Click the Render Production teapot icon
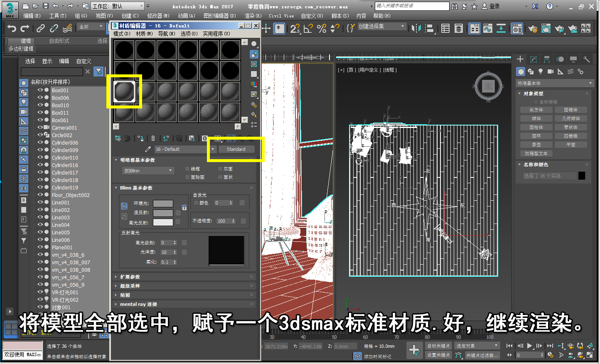This screenshot has height=364, width=600. click(x=559, y=29)
